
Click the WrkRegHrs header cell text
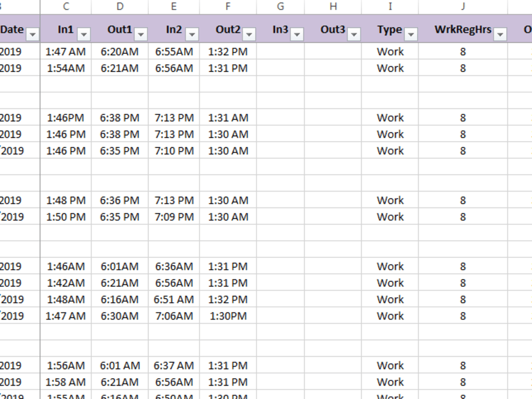click(463, 30)
